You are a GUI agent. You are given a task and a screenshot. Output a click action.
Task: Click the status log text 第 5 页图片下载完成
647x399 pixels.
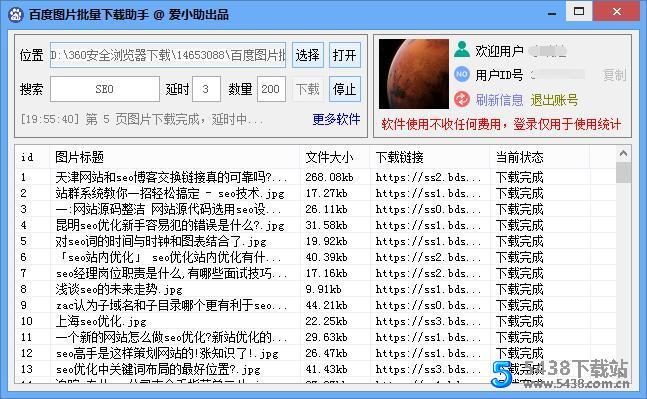click(x=142, y=120)
